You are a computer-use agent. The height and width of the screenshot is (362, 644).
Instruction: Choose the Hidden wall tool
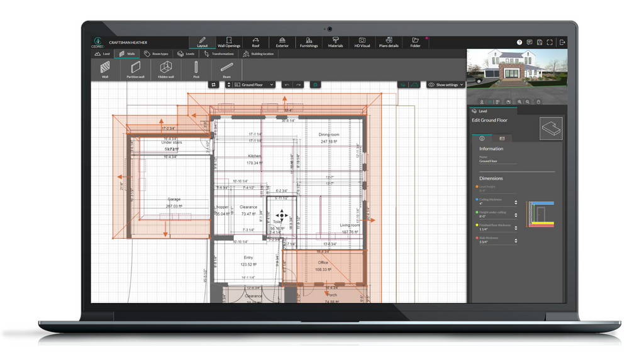click(x=166, y=69)
